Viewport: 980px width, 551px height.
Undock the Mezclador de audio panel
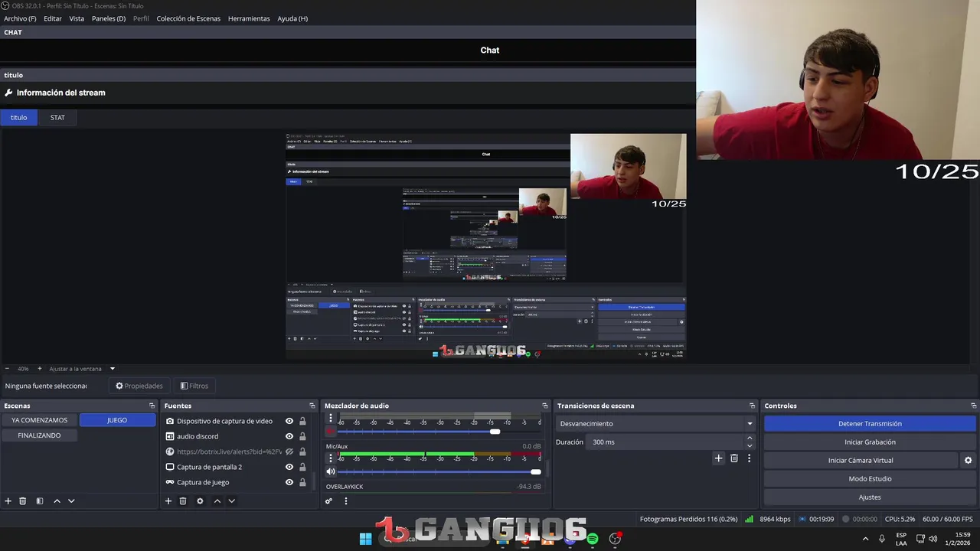tap(544, 406)
